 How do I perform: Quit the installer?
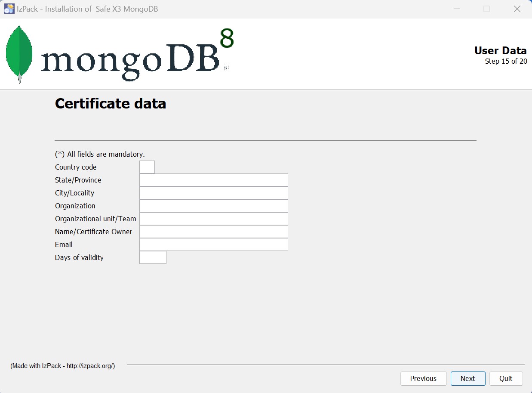pyautogui.click(x=506, y=378)
